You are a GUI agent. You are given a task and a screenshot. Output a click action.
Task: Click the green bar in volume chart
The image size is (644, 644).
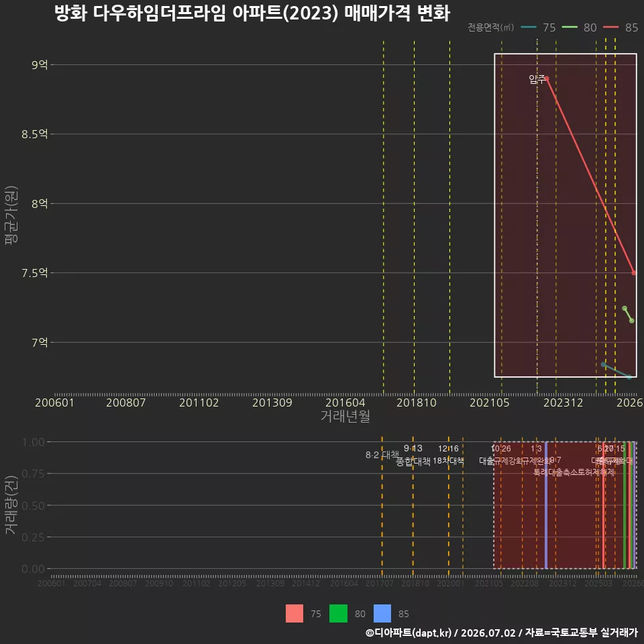(625, 505)
